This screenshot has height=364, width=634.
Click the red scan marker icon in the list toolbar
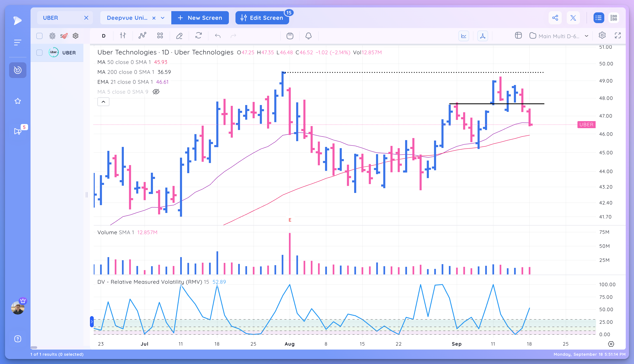click(x=64, y=36)
